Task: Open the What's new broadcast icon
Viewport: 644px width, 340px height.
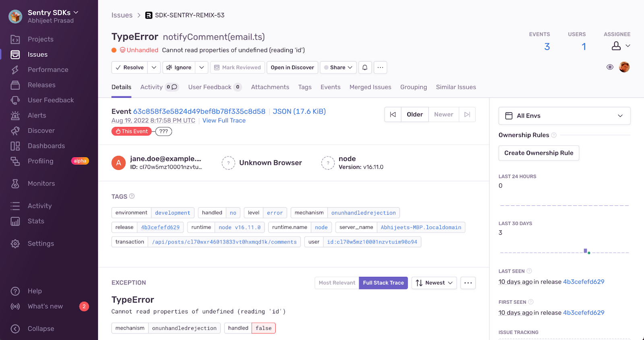Action: coord(15,307)
